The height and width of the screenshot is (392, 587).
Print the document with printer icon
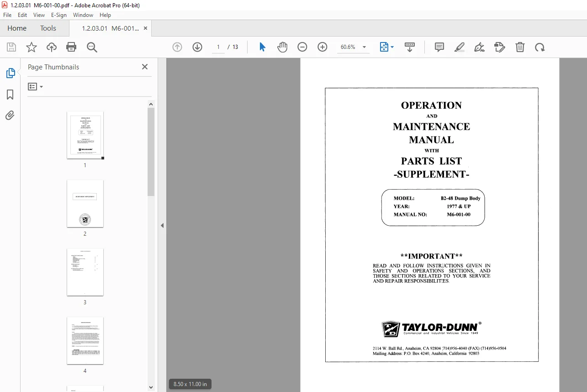(x=71, y=47)
